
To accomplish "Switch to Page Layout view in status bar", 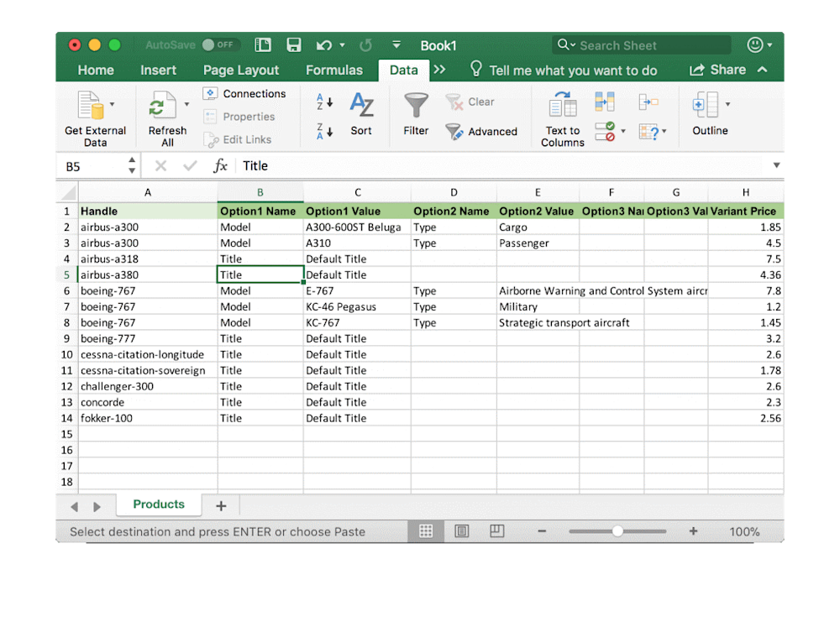I will pos(462,531).
